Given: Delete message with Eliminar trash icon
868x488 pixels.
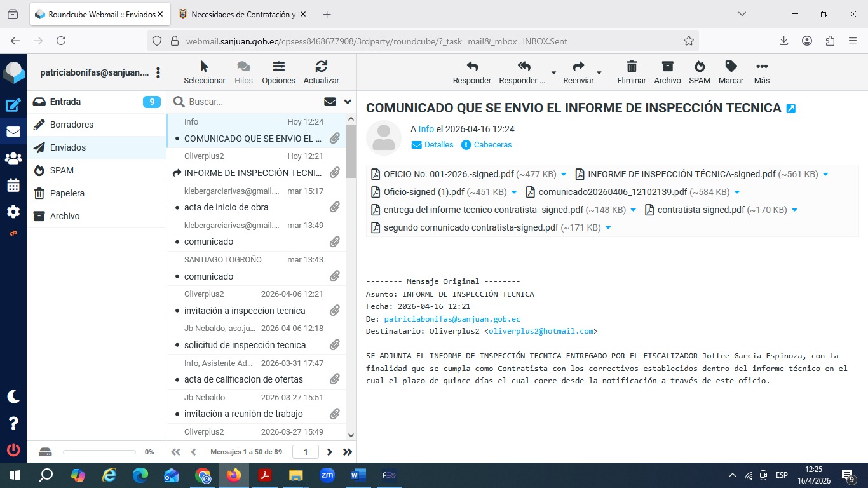Looking at the screenshot, I should point(631,67).
